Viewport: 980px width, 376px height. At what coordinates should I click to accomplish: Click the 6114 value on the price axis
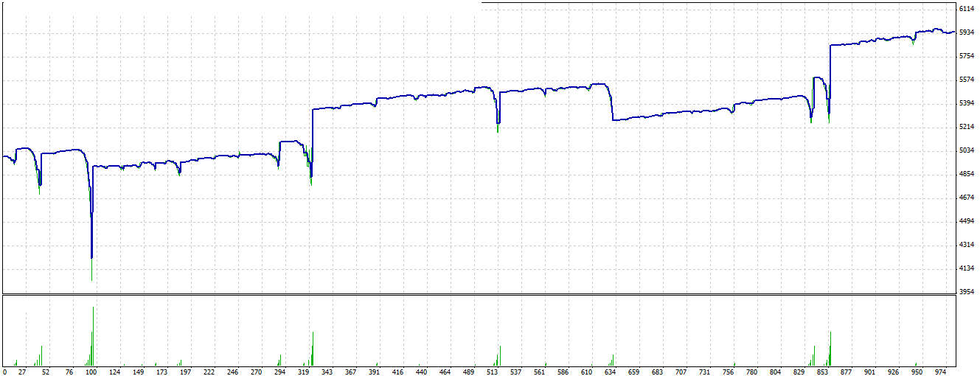pos(967,9)
